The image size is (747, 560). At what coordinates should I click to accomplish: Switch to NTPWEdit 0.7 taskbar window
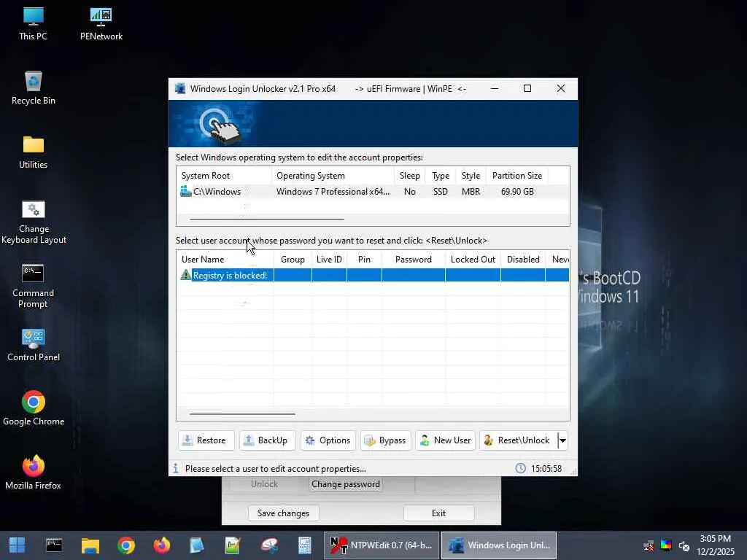point(382,545)
